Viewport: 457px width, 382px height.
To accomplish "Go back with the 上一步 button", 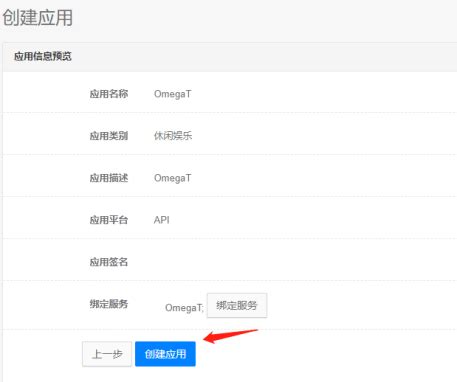I will point(107,354).
